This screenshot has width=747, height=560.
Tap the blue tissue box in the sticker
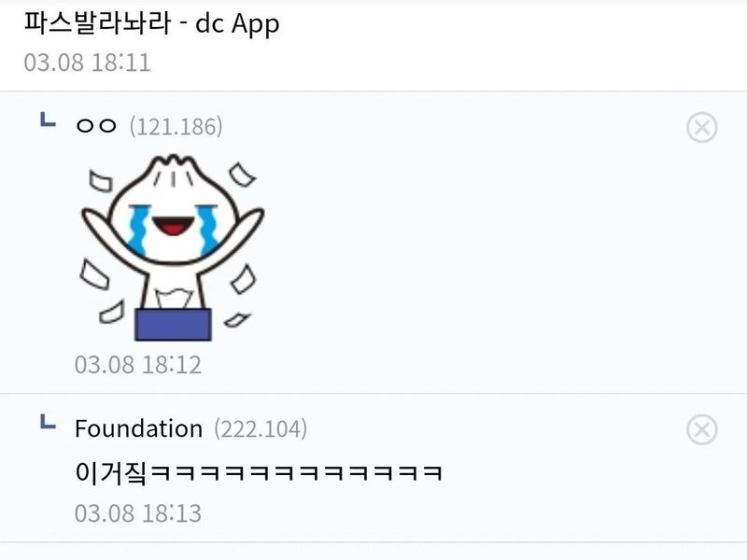tap(174, 324)
